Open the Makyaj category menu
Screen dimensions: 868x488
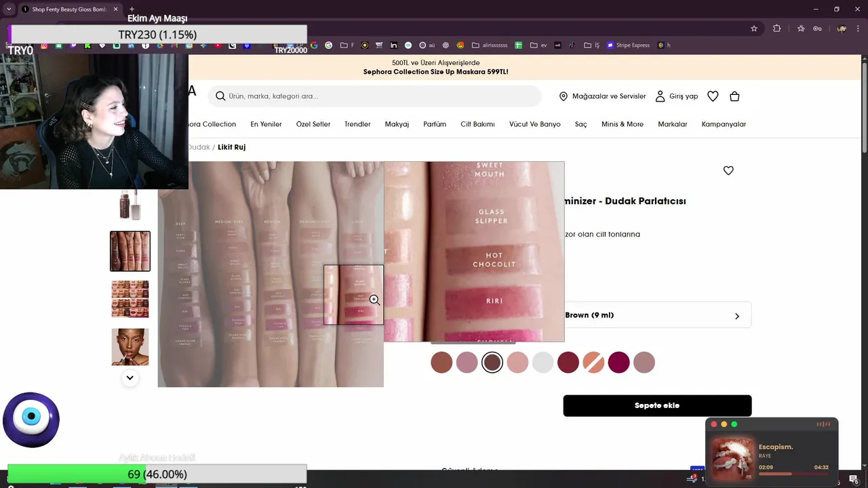click(x=397, y=125)
